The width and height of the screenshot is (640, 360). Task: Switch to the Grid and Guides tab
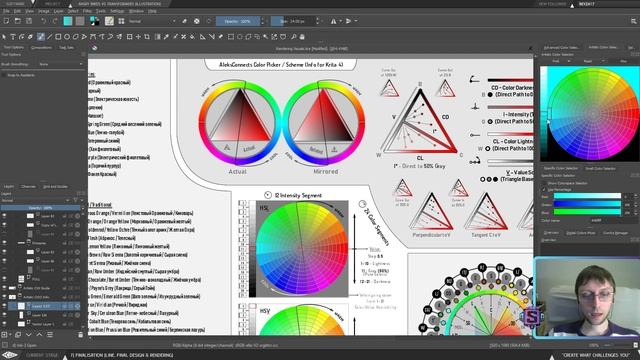(x=56, y=187)
